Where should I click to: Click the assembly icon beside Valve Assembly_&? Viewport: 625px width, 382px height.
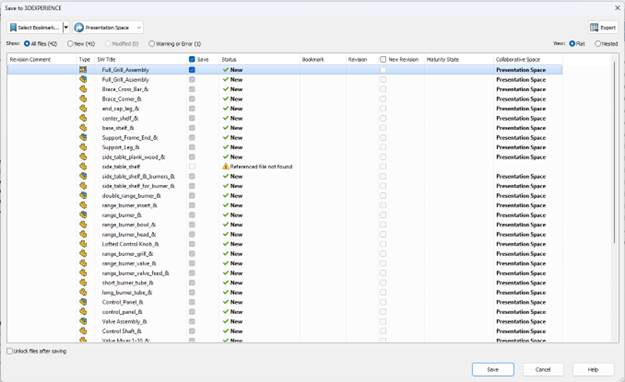tap(83, 321)
